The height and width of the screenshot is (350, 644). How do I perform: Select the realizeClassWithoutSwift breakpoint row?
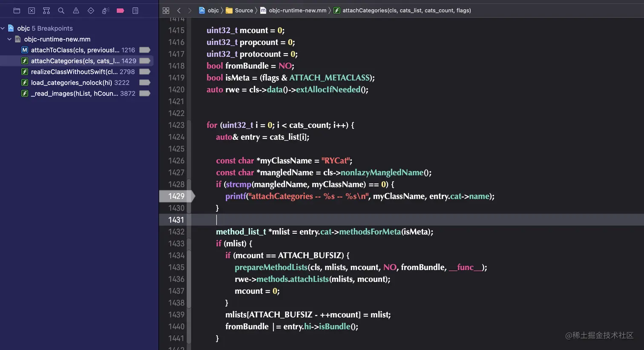click(77, 72)
